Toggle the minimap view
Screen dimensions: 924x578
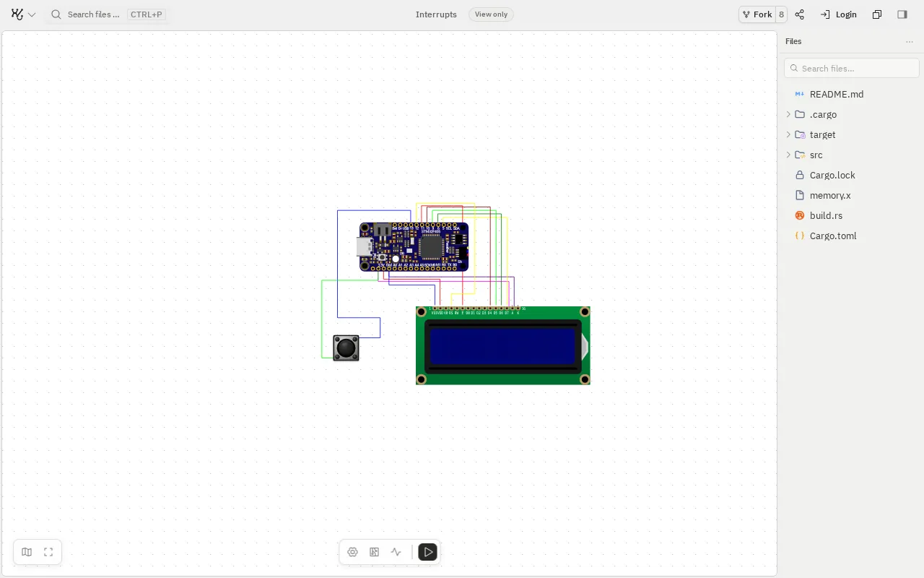(x=27, y=552)
